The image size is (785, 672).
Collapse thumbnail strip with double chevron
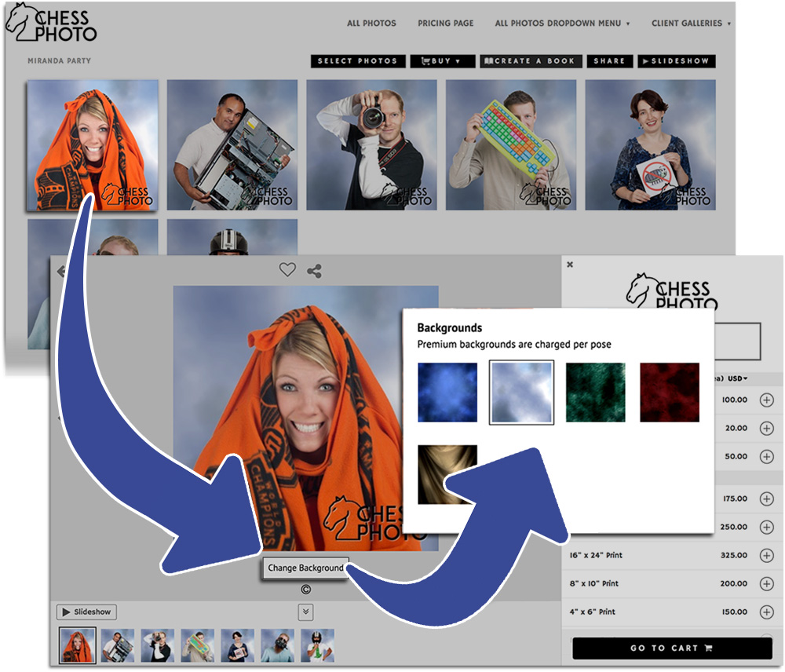click(x=306, y=612)
